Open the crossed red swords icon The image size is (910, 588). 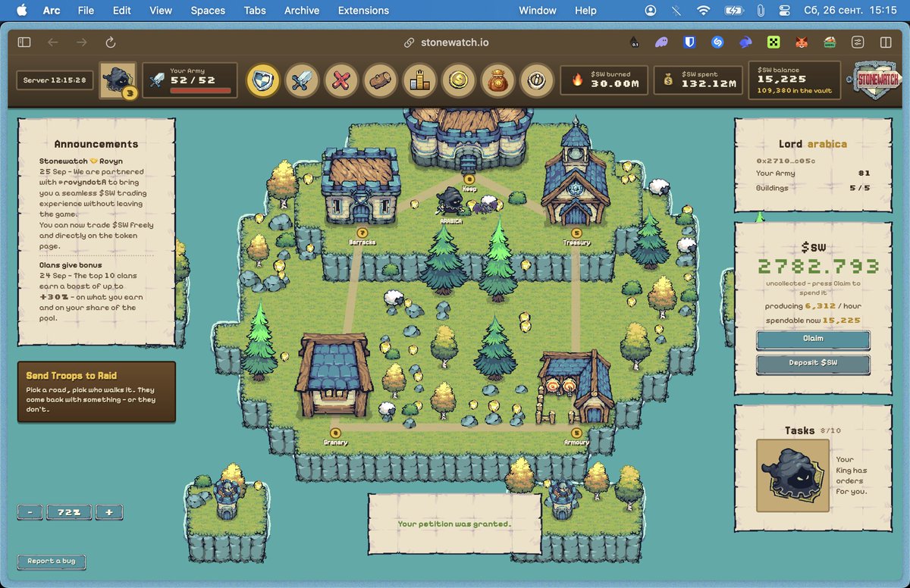coord(341,80)
